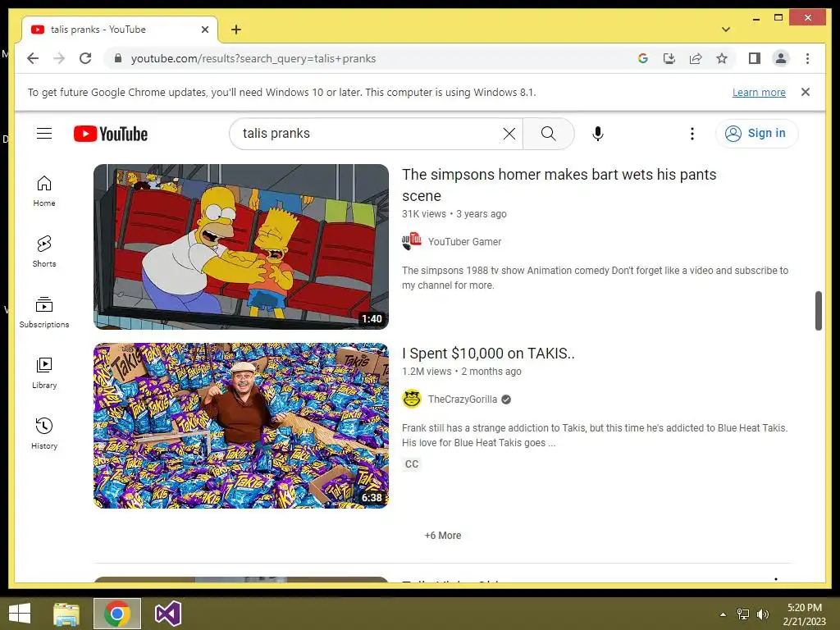Share this page icon
Viewport: 840px width, 630px height.
click(x=696, y=58)
